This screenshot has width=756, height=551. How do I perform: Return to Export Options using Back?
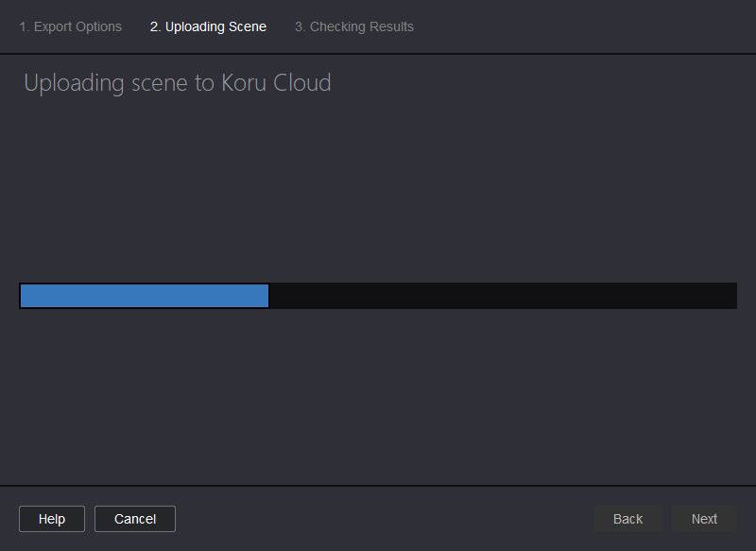click(x=627, y=518)
